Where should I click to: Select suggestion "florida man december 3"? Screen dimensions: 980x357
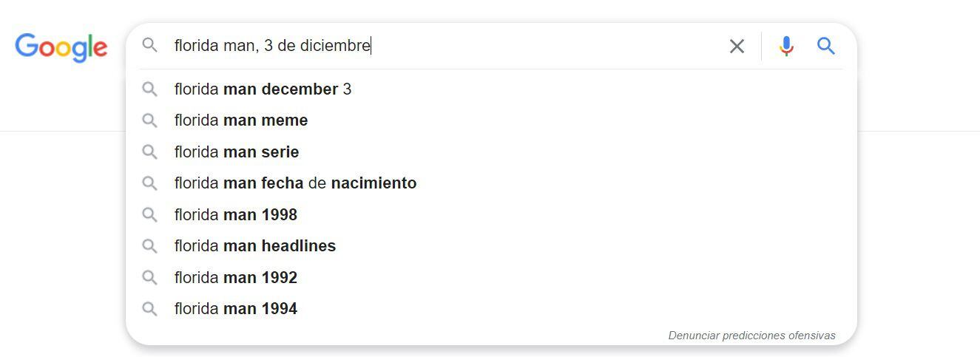click(263, 89)
